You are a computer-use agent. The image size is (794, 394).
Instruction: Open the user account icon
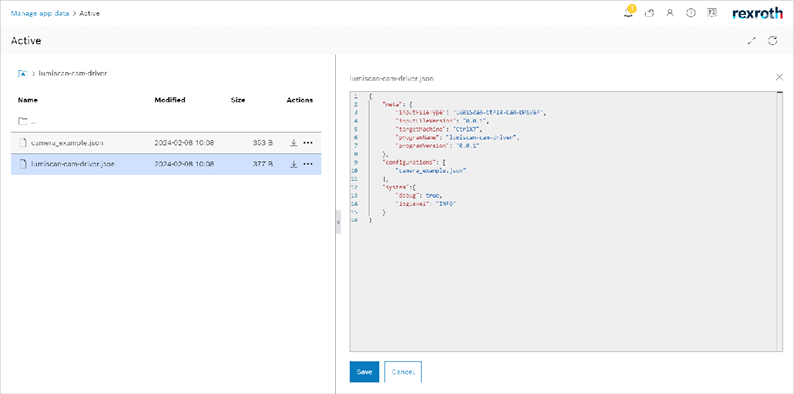pos(670,13)
